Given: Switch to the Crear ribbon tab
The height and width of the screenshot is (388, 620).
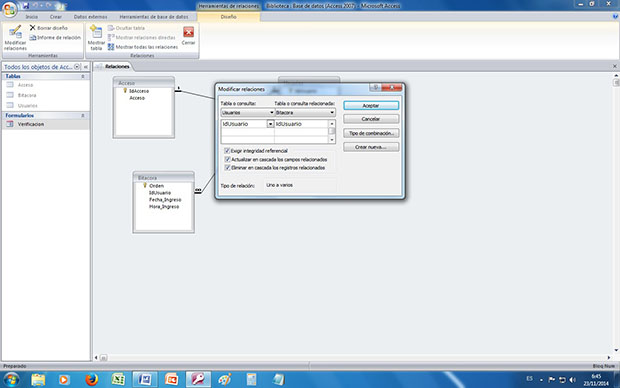Looking at the screenshot, I should tap(56, 17).
